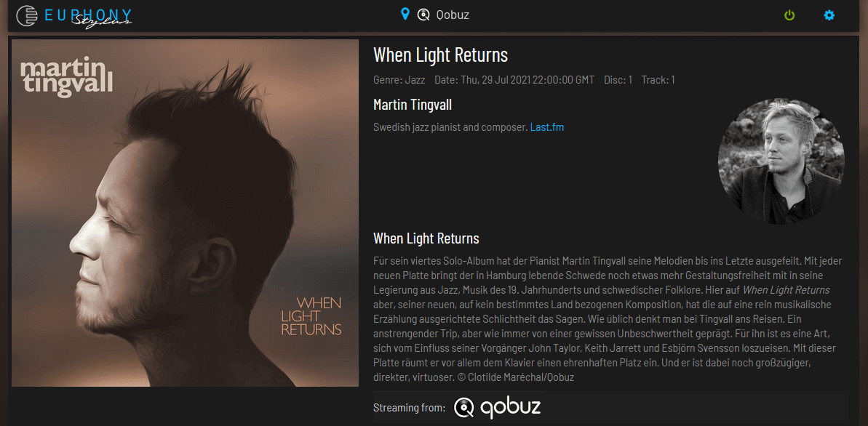Click the small Qobuz icon in header

pyautogui.click(x=423, y=15)
